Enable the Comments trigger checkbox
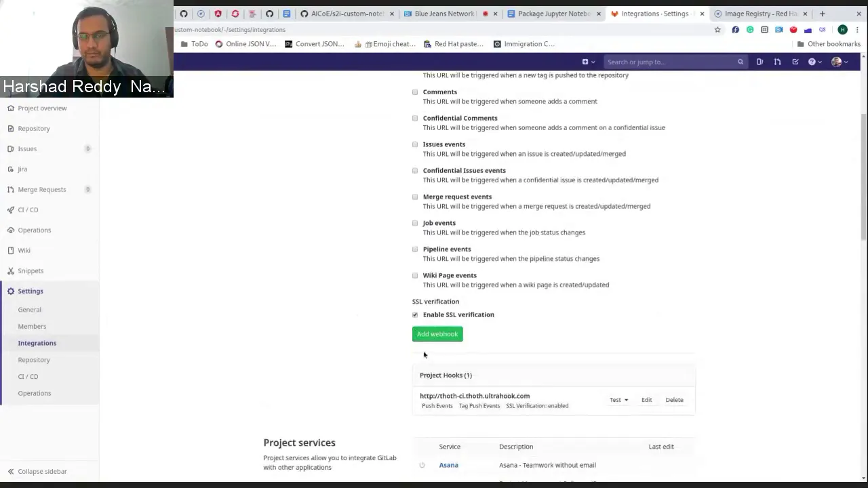This screenshot has height=488, width=868. 415,92
